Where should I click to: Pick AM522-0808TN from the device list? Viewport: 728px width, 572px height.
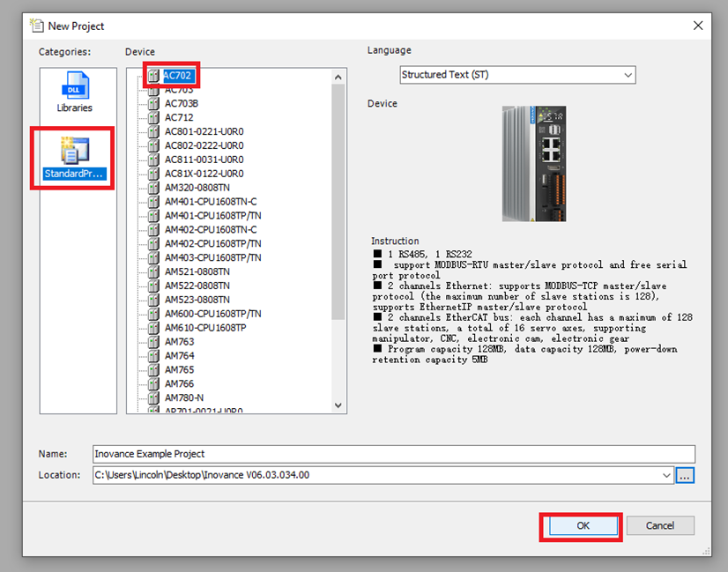pos(197,286)
